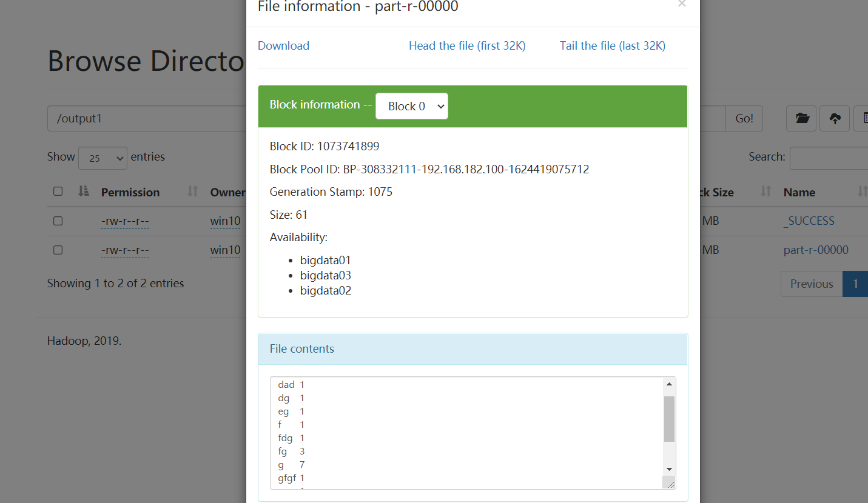Screen dimensions: 868x503
Task: Click the Block ID: 1073741899 text
Action: point(325,147)
